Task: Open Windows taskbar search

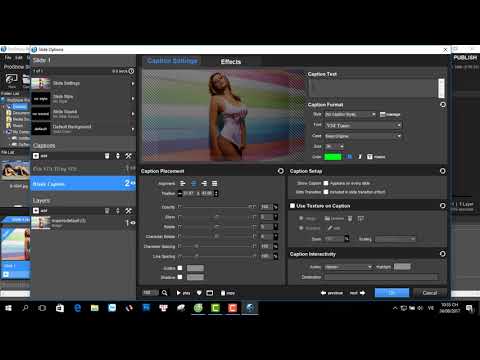Action: pos(25,308)
